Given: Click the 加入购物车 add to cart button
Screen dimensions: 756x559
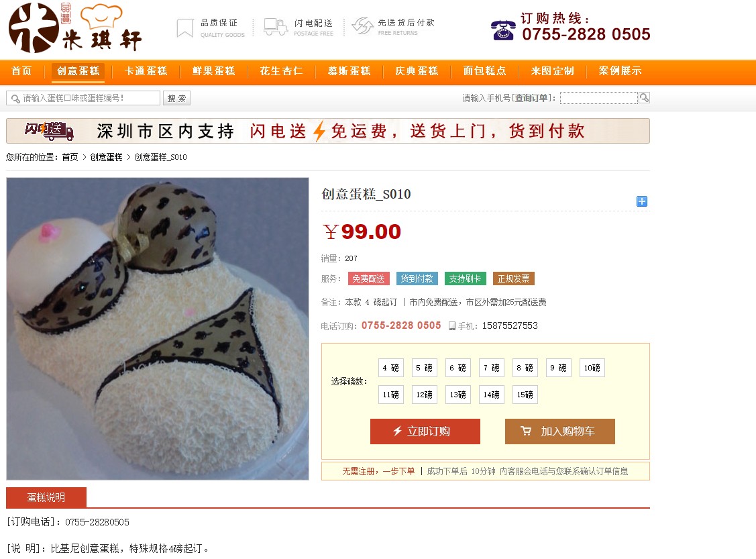Looking at the screenshot, I should coord(559,431).
